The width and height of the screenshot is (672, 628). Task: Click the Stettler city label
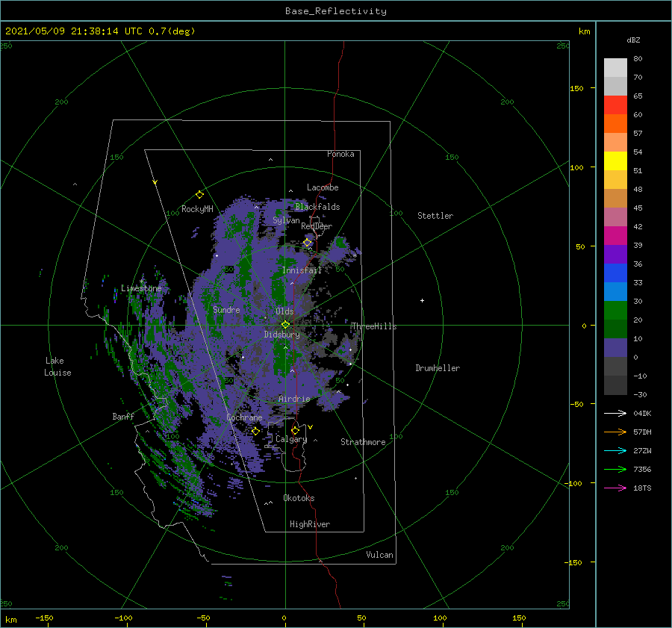(435, 216)
